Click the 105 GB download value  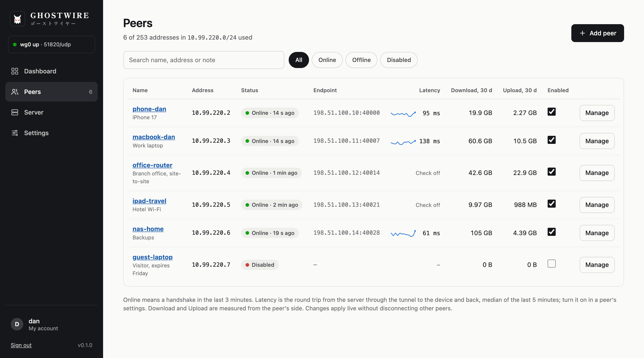481,233
